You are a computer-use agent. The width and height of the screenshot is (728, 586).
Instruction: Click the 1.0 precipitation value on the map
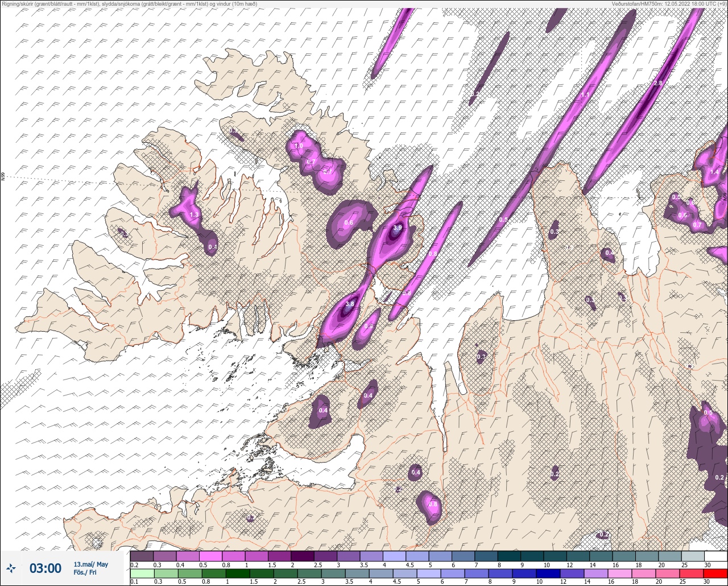(x=298, y=146)
